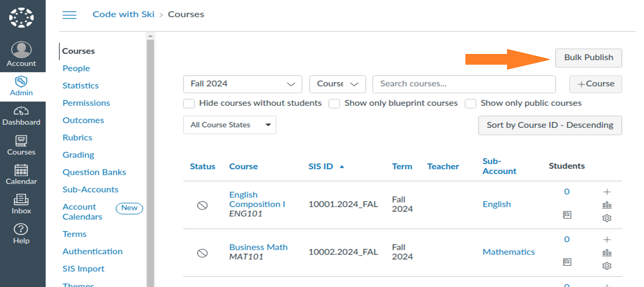Open the 'All Course States' dropdown

coord(229,125)
